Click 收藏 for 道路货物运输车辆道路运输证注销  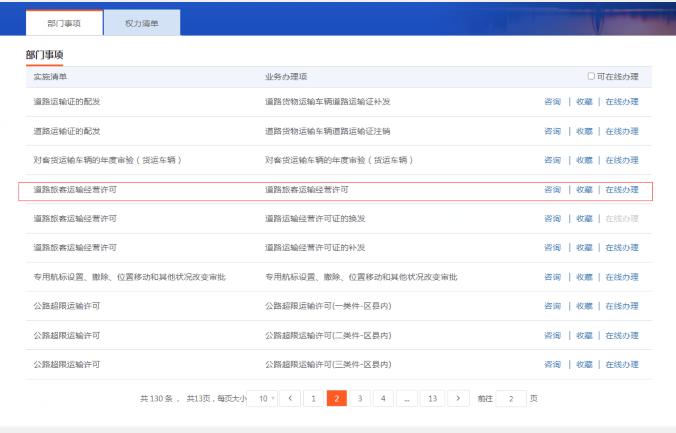(x=584, y=131)
